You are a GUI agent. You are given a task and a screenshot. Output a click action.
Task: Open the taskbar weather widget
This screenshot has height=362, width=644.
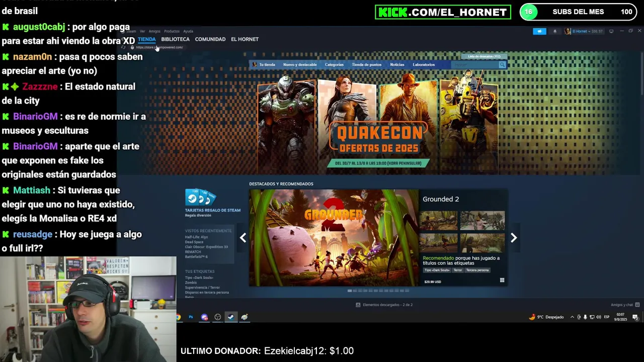(546, 317)
